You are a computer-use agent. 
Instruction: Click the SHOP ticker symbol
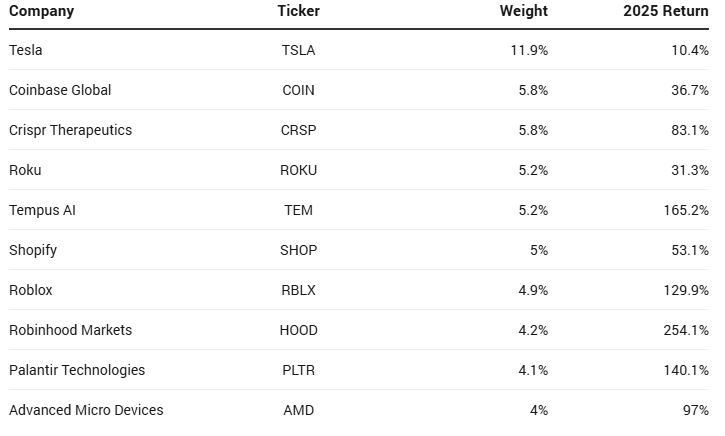(x=298, y=250)
